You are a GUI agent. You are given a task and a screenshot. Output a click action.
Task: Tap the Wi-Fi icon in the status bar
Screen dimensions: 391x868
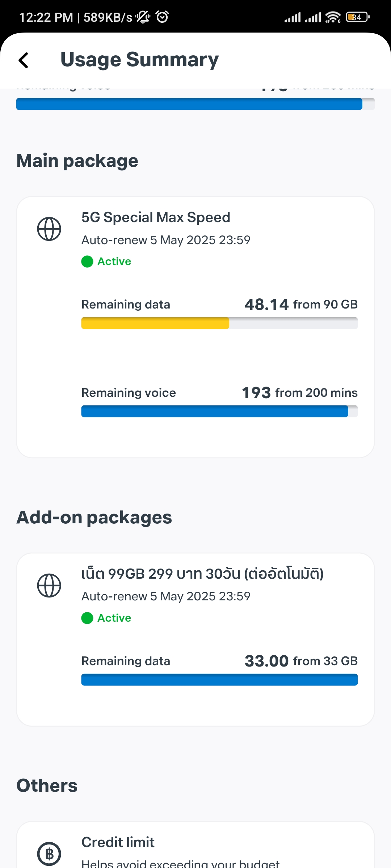[332, 17]
